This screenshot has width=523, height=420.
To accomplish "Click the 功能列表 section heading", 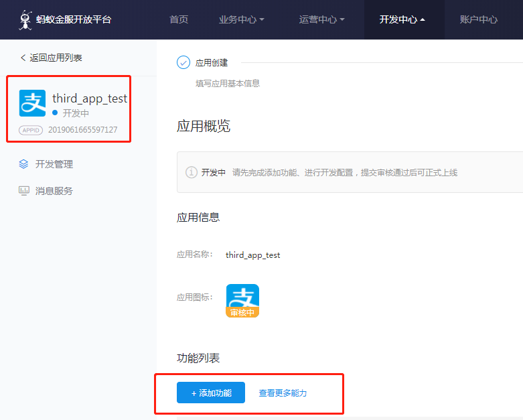I will click(198, 358).
